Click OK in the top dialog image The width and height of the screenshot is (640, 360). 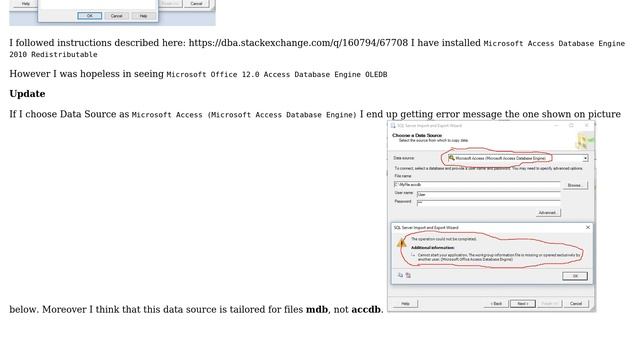pyautogui.click(x=89, y=16)
